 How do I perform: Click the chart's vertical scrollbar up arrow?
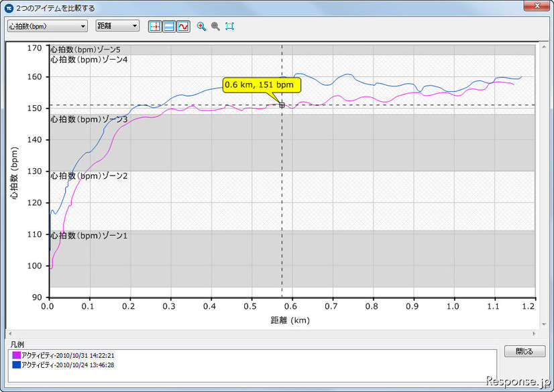544,48
